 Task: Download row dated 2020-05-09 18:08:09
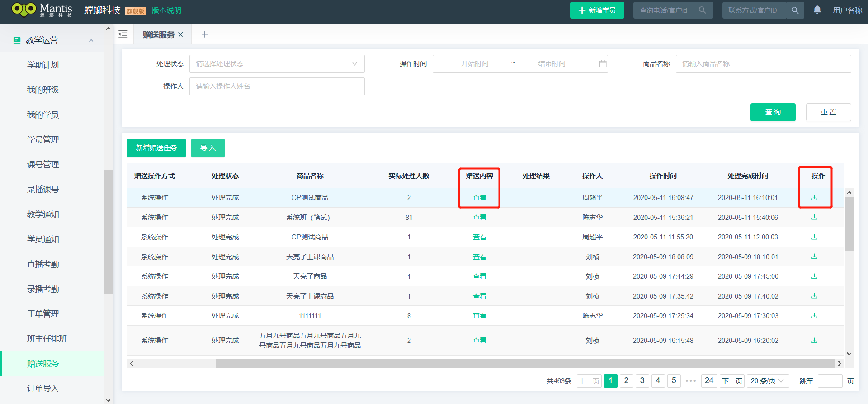click(814, 257)
